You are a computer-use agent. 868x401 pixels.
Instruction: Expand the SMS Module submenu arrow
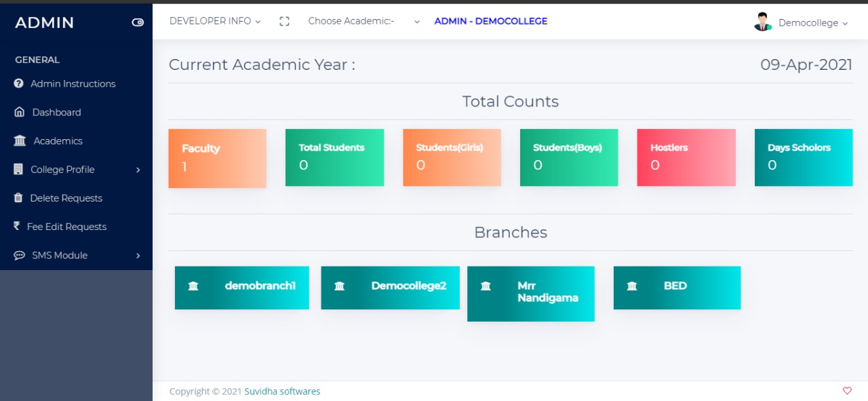pos(138,256)
